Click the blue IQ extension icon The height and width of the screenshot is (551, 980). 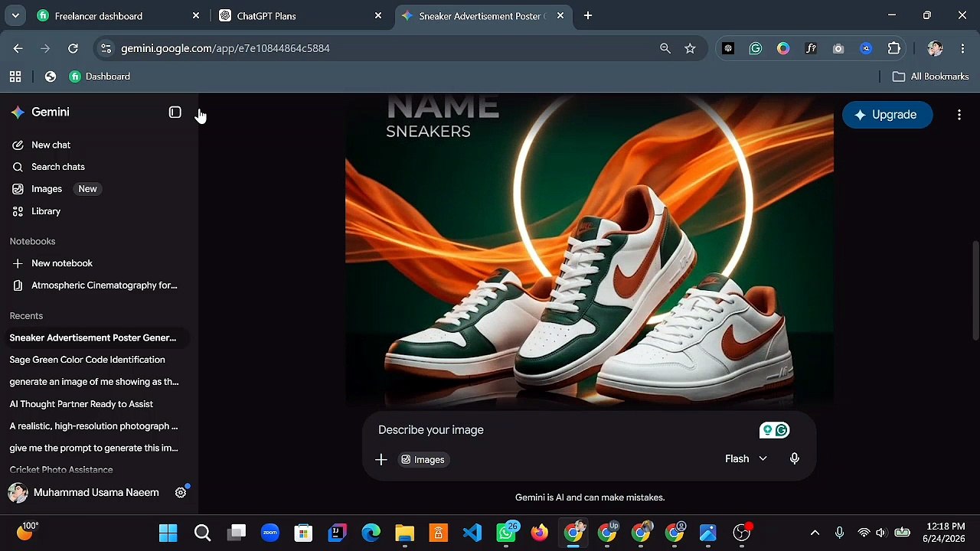[866, 48]
